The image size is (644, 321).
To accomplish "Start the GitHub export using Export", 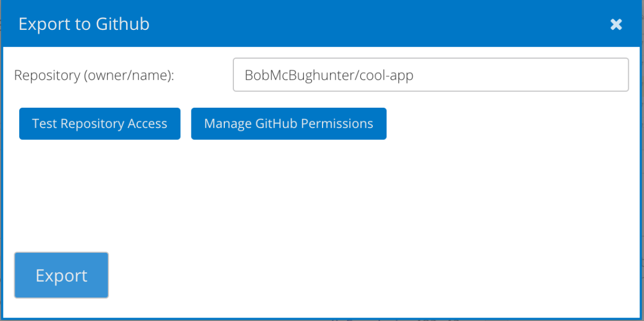I will pyautogui.click(x=61, y=275).
